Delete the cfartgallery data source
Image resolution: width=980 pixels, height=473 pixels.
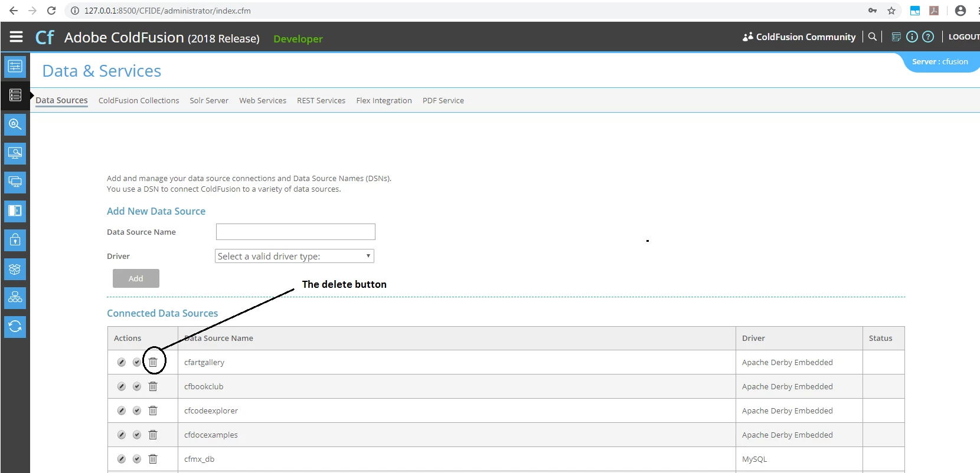153,362
